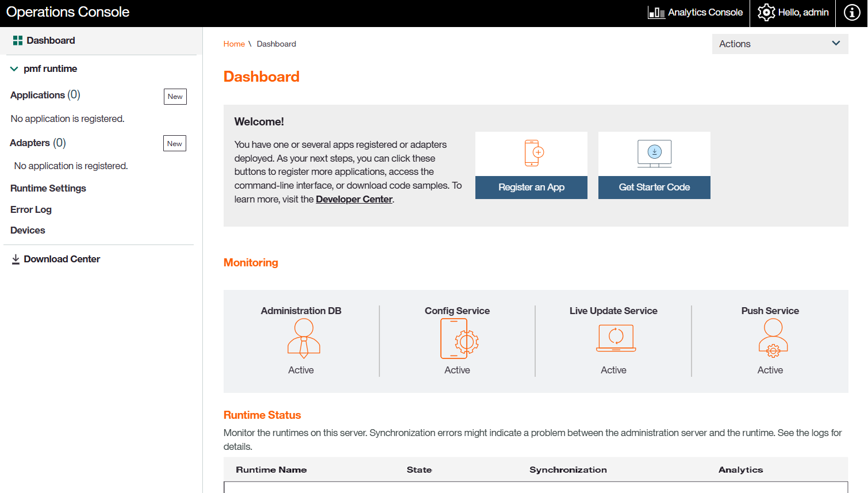
Task: Click the Analytics Console chart icon
Action: point(656,13)
